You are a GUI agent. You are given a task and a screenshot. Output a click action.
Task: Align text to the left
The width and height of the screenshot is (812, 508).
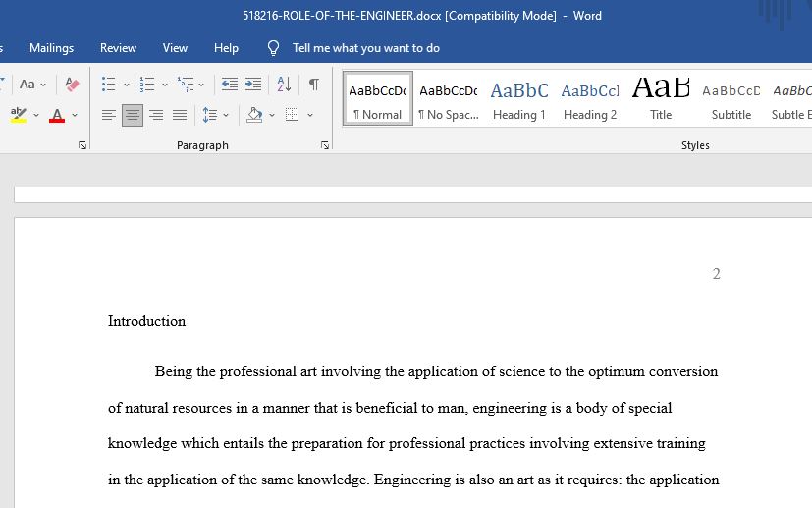[109, 115]
